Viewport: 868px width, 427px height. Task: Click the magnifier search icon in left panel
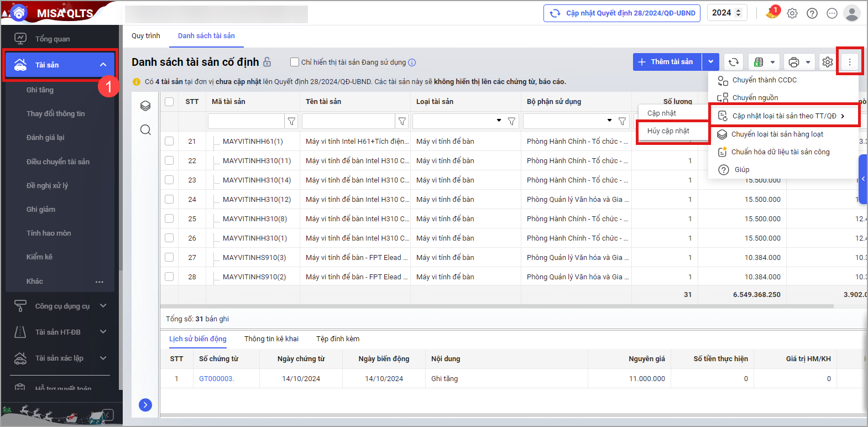[145, 129]
